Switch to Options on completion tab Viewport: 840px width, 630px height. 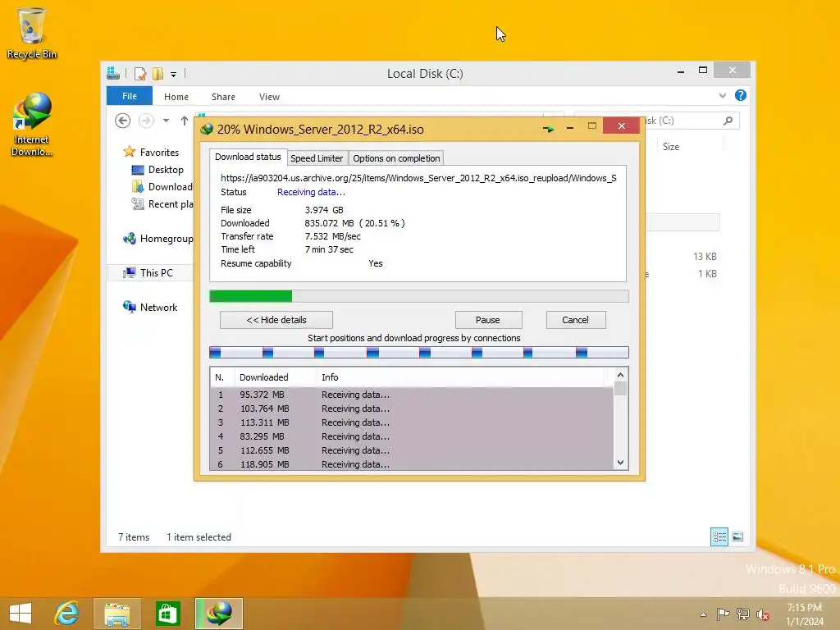(x=396, y=158)
